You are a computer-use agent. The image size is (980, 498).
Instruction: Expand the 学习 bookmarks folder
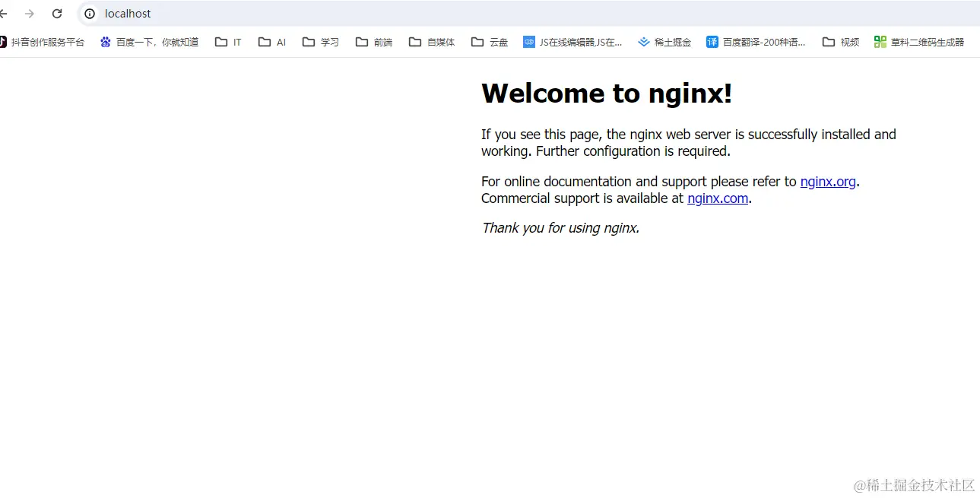[321, 42]
